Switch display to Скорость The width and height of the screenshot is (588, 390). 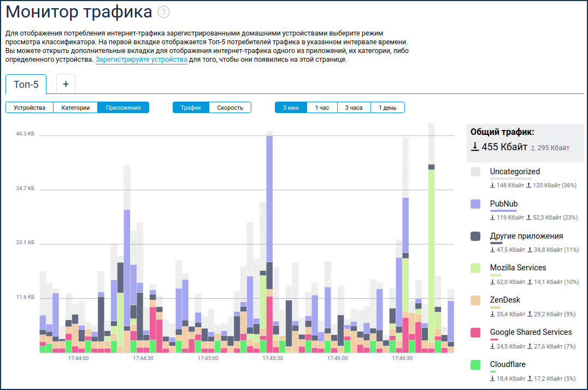click(230, 108)
